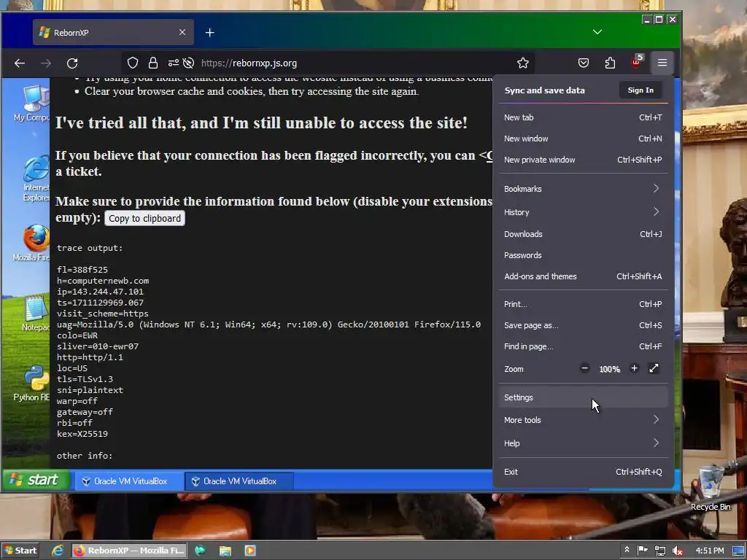Bookmark this page with the star
Screen dimensions: 747x560
(523, 63)
